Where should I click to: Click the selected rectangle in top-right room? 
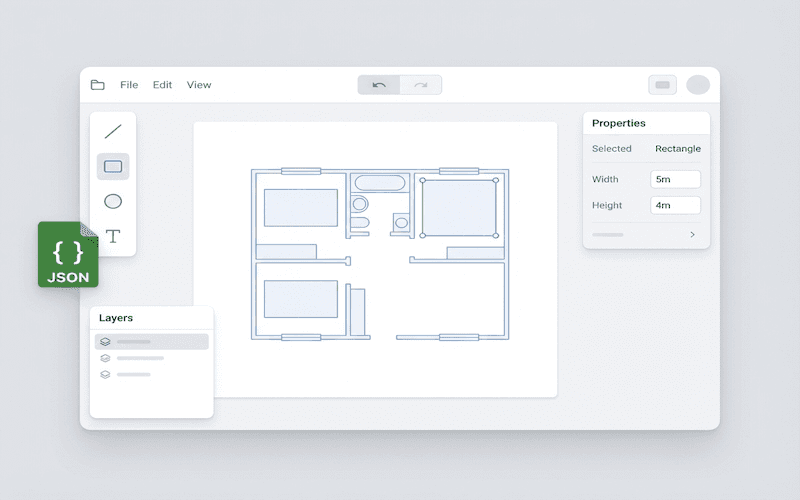(459, 208)
